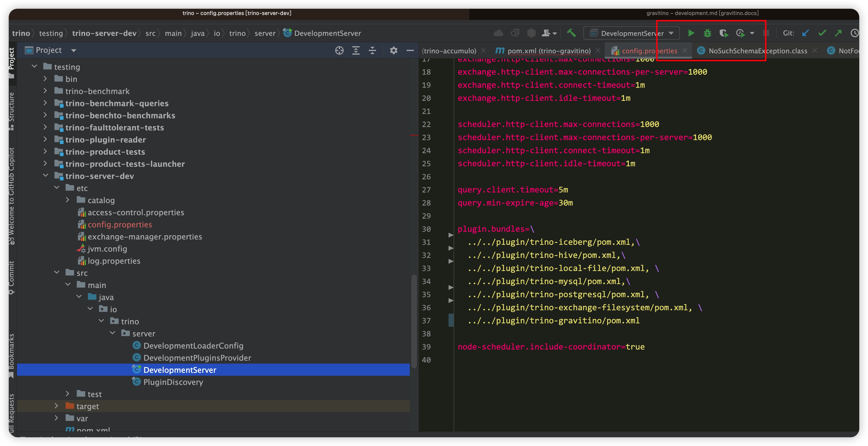Image resolution: width=868 pixels, height=446 pixels.
Task: Click Collapse All in Project panel
Action: coord(372,50)
